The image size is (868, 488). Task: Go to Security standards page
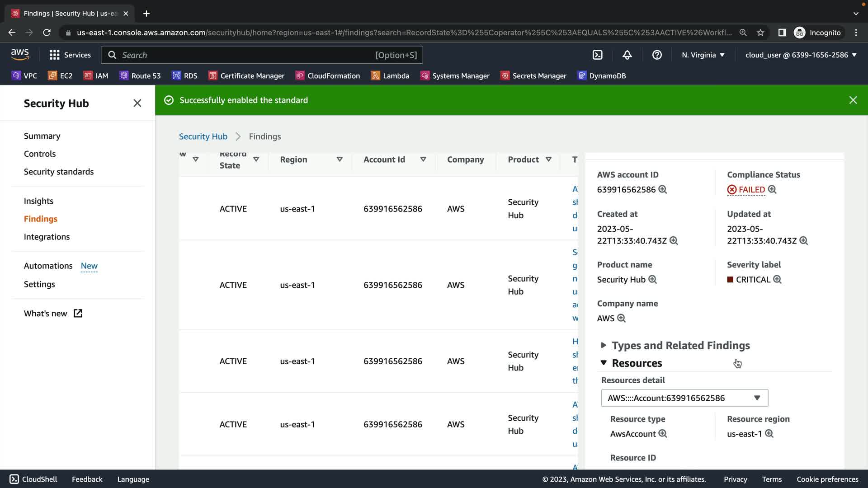coord(59,172)
